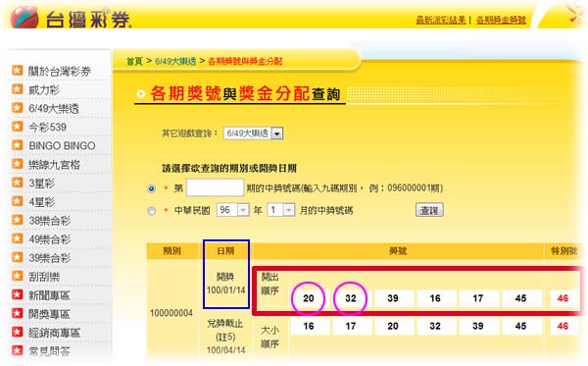
Task: Select radio for query by 期別 number
Action: click(152, 188)
